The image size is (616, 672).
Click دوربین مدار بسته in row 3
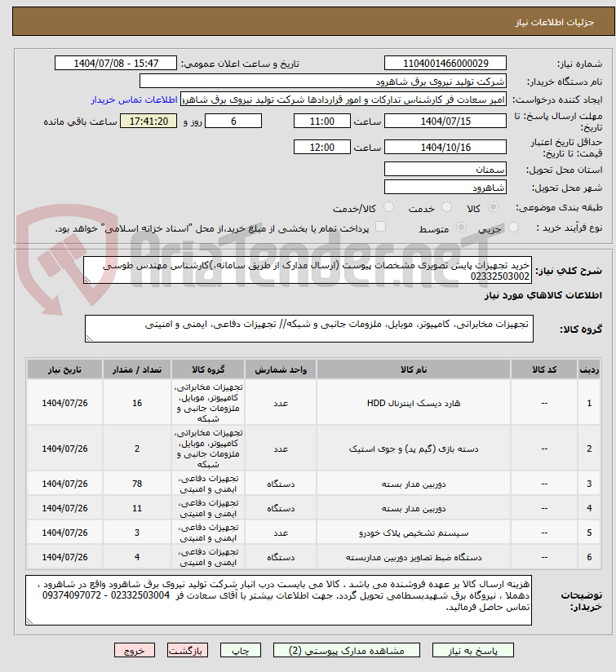point(414,484)
